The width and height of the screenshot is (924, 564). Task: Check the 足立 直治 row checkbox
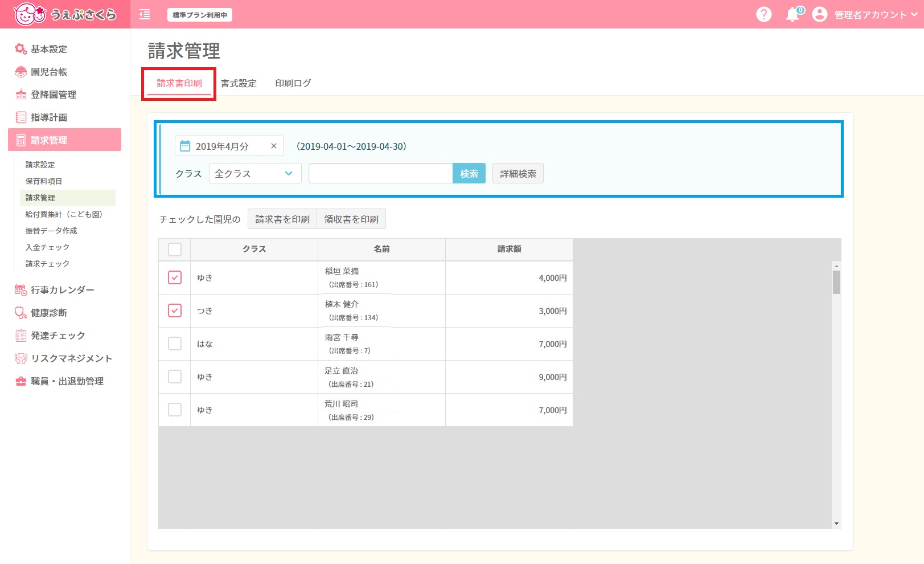pyautogui.click(x=175, y=377)
